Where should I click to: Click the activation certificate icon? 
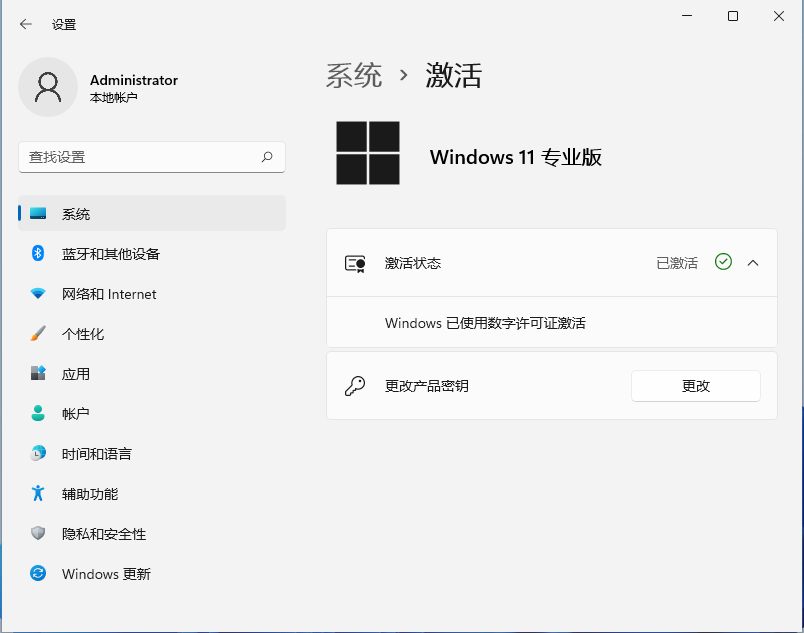pos(355,263)
